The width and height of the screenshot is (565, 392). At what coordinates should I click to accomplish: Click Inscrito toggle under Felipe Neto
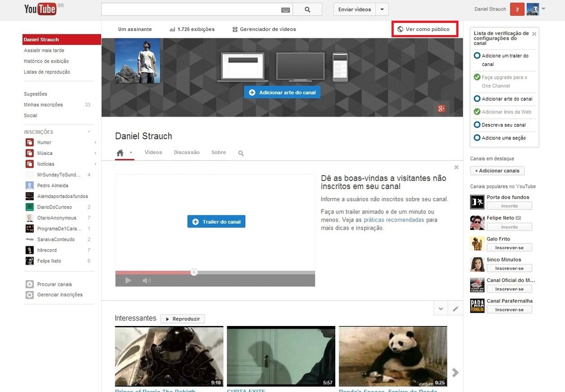[509, 227]
